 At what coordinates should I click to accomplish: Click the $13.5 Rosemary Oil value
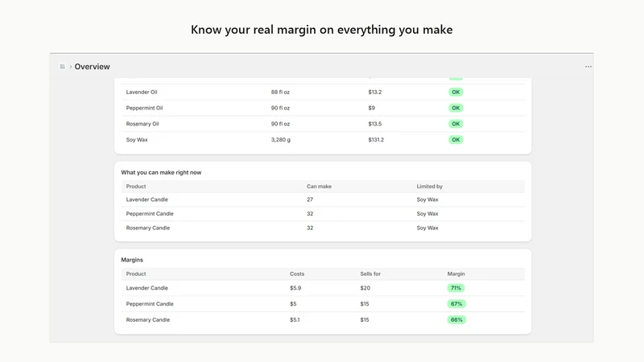pos(375,124)
